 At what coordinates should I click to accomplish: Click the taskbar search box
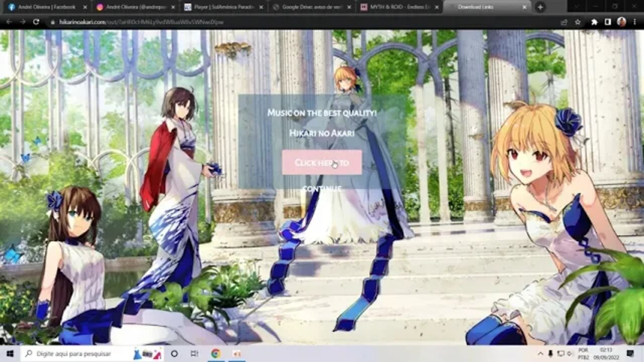(x=92, y=353)
